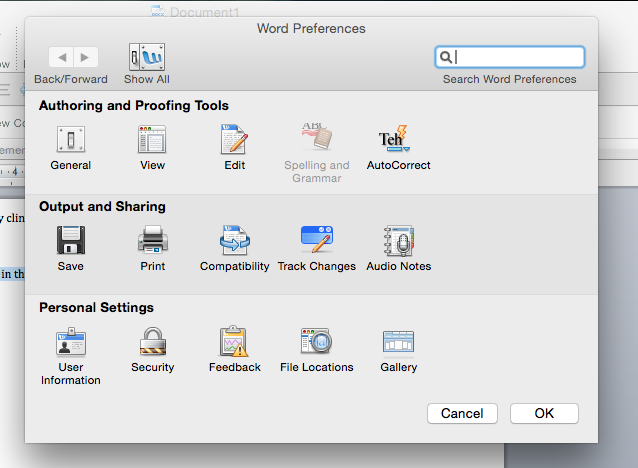Open Edit preferences icon
The width and height of the screenshot is (638, 468).
[234, 139]
